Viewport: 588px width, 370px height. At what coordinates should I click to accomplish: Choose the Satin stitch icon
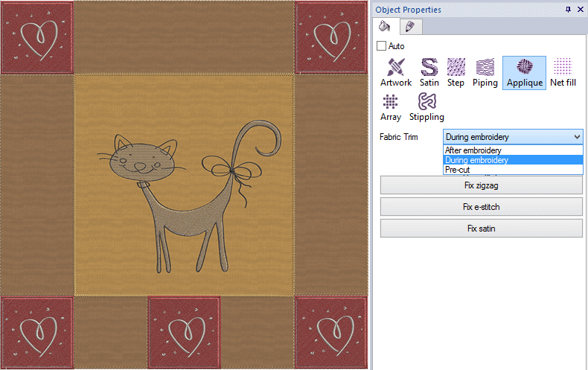429,72
